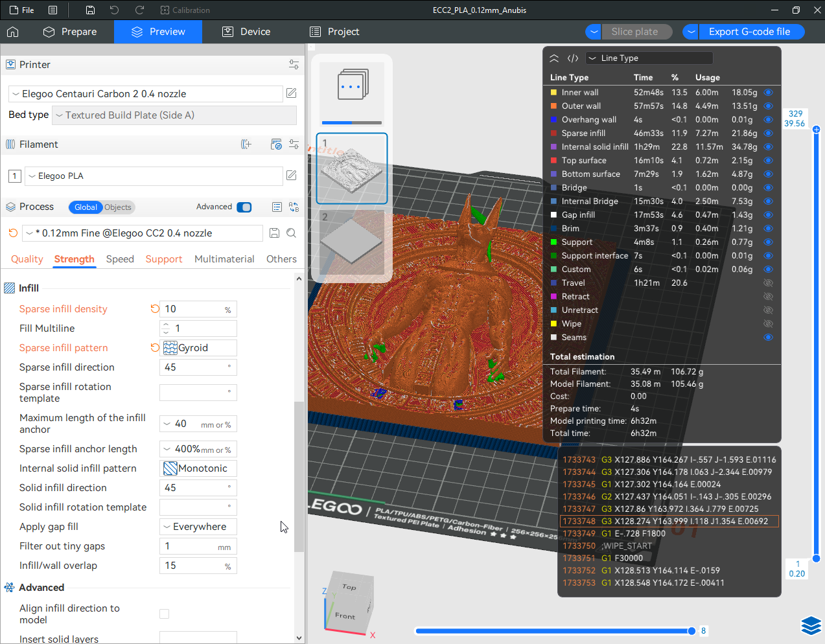The image size is (825, 644).
Task: Open the Speed settings tab
Action: coord(120,259)
